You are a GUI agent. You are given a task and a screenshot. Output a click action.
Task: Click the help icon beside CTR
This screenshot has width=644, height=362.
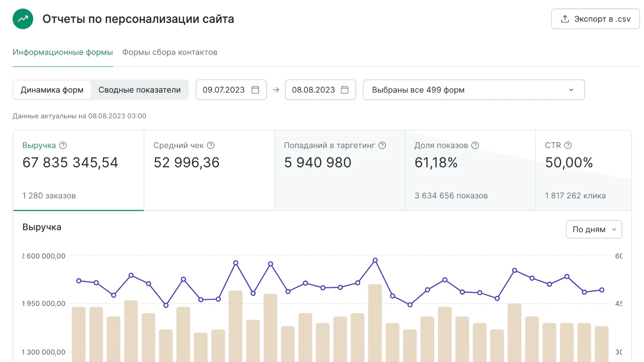point(568,145)
